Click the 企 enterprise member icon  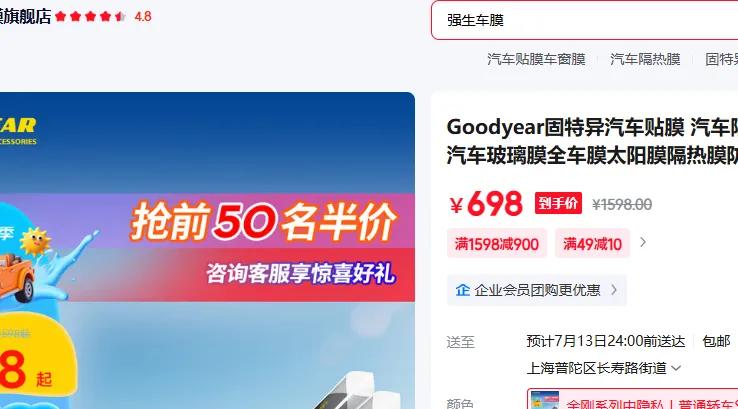click(463, 290)
